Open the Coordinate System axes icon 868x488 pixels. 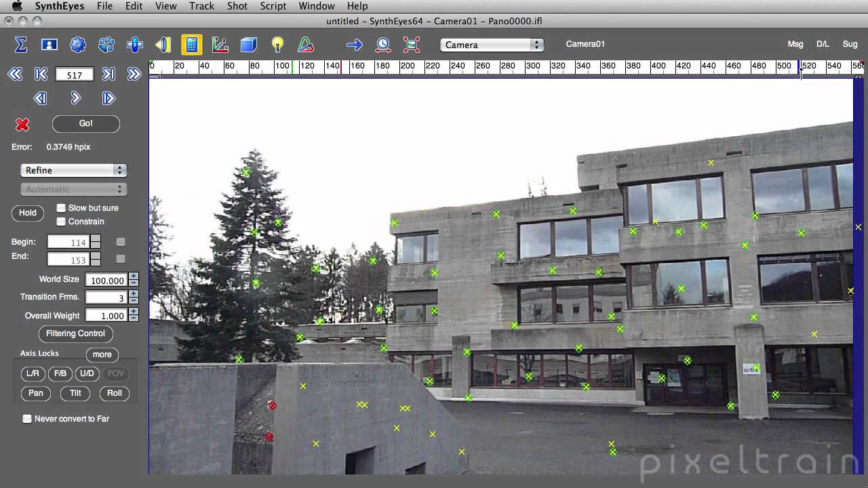(220, 45)
